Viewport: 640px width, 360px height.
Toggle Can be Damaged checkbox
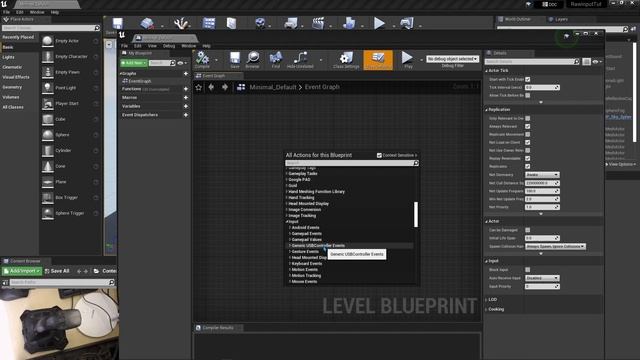pyautogui.click(x=528, y=230)
